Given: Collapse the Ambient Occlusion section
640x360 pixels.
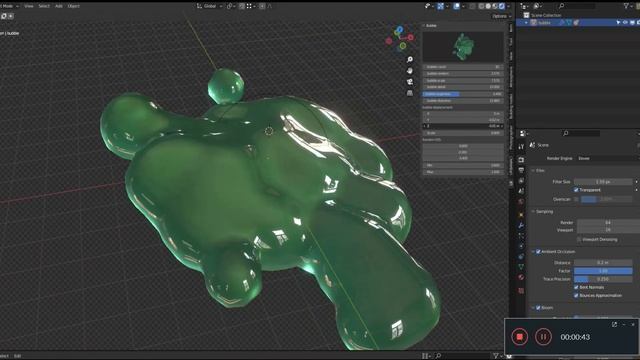Looking at the screenshot, I should 533,251.
